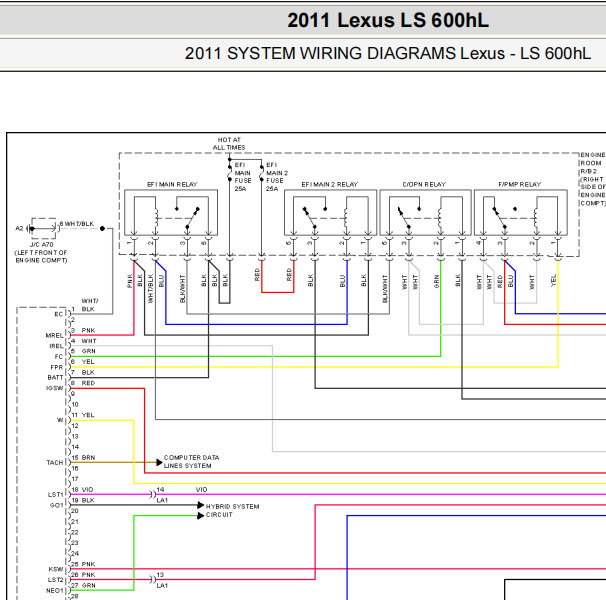This screenshot has width=606, height=600.
Task: Click the "COMPUTER DATA LINES SYSTEM" reference
Action: [191, 462]
